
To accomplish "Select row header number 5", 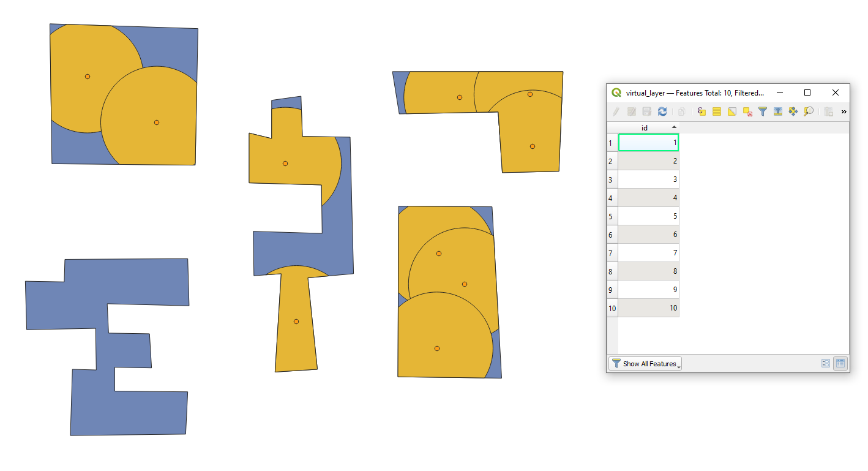I will point(612,216).
